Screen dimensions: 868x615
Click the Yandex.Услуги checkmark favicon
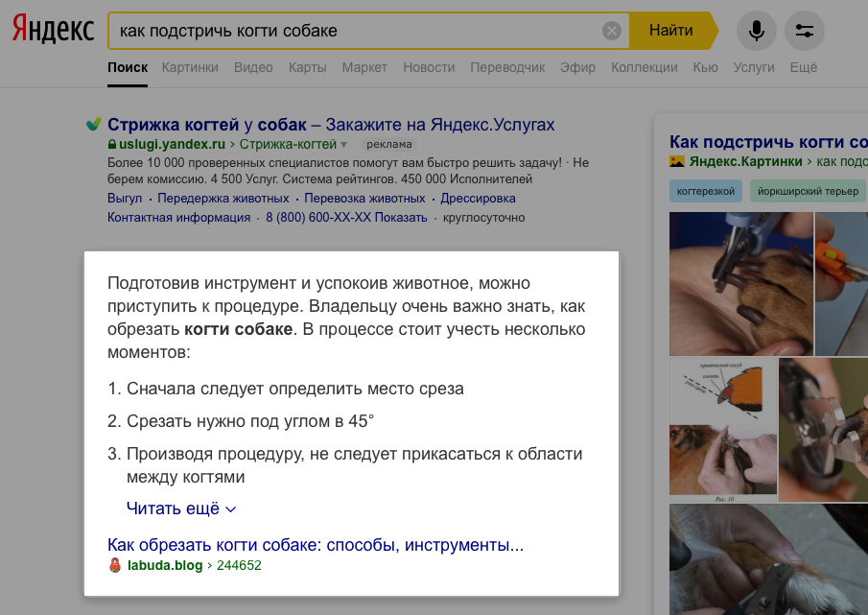click(94, 124)
